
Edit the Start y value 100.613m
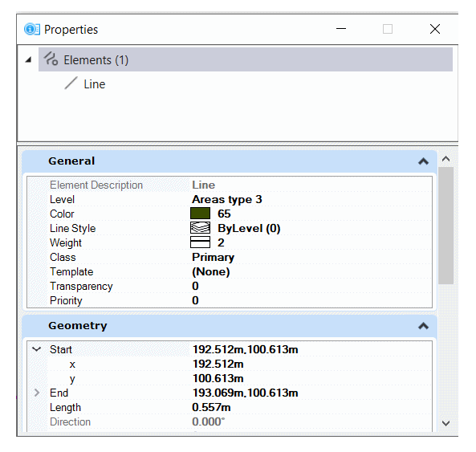[218, 378]
